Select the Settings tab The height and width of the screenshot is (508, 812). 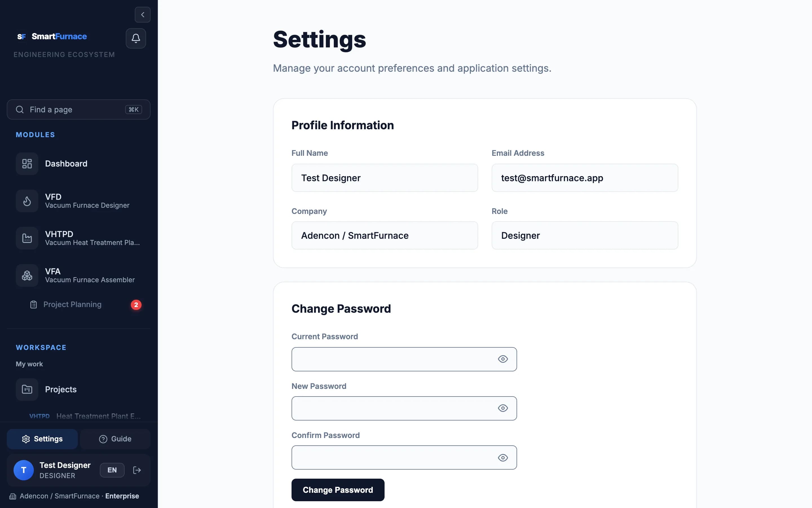pos(42,439)
